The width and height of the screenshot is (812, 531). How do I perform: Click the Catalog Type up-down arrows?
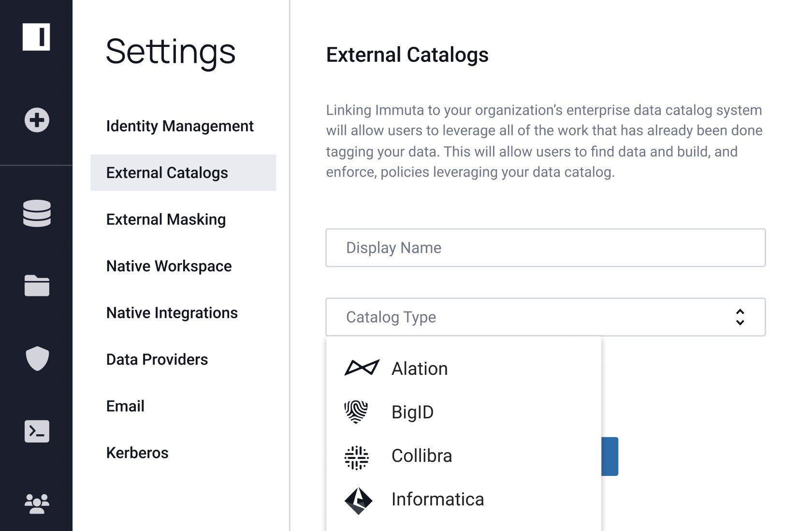739,317
